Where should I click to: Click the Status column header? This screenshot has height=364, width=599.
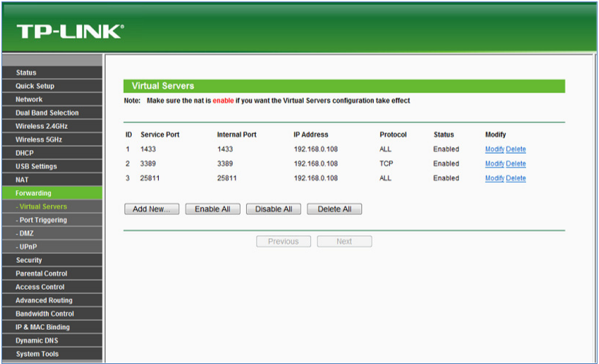pyautogui.click(x=444, y=135)
